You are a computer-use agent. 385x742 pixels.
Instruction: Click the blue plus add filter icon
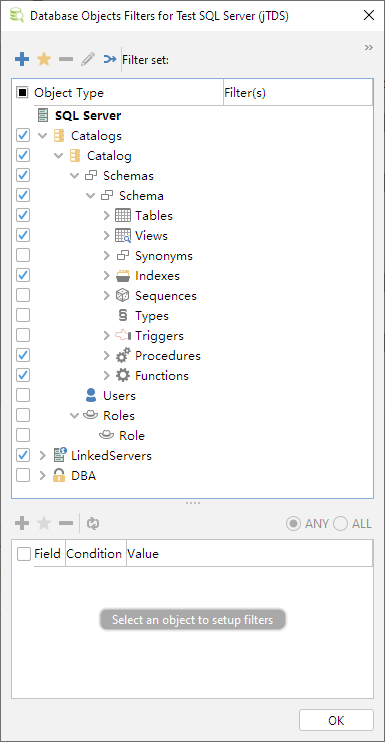pos(22,59)
